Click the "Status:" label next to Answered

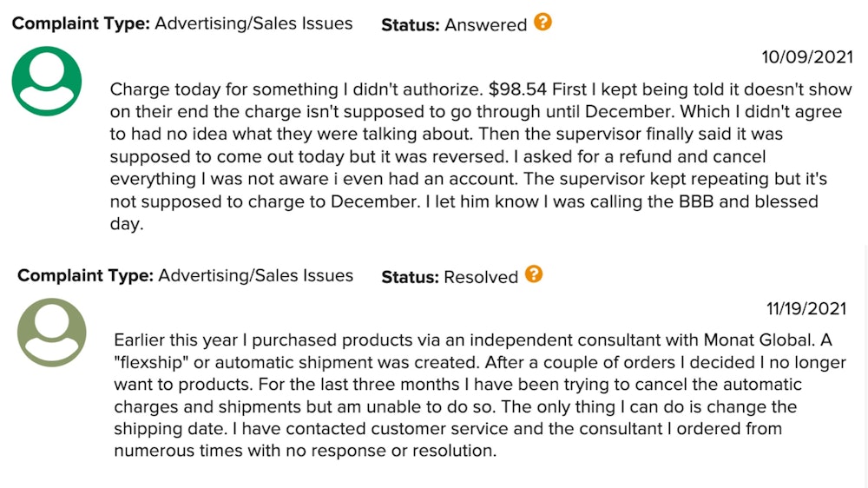tap(411, 25)
